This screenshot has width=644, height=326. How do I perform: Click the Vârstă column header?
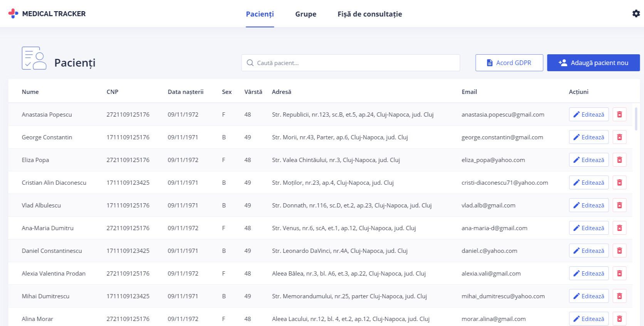coord(253,92)
